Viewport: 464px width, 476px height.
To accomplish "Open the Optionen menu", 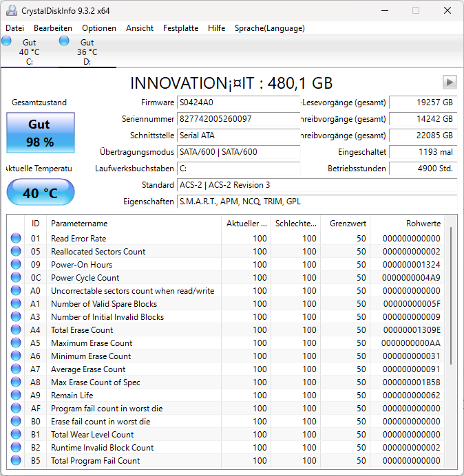I will 99,28.
